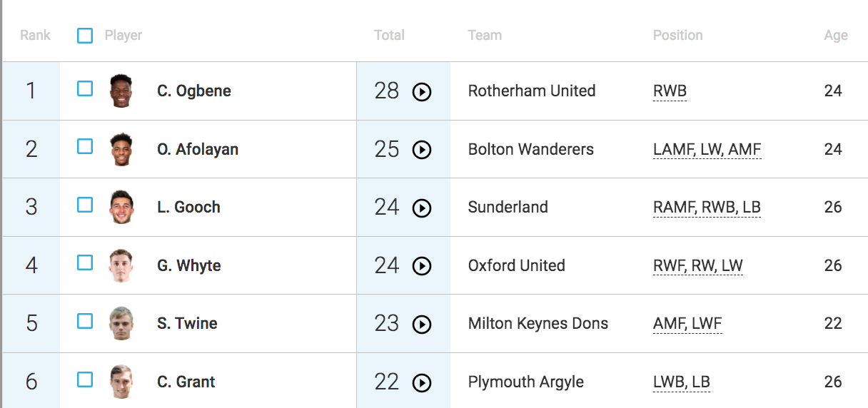
Task: Sort table by the Total column
Action: pos(389,35)
